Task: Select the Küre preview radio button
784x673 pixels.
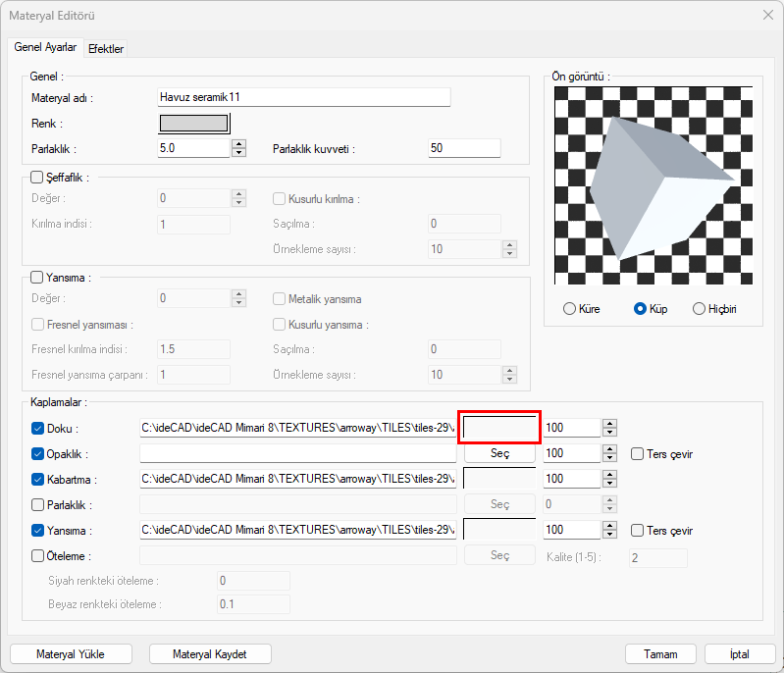Action: [570, 309]
